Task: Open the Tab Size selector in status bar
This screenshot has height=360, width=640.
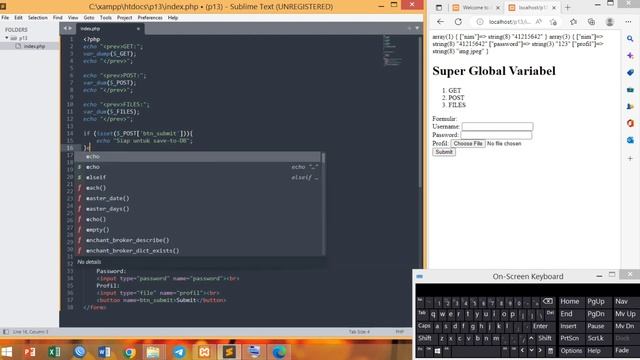Action: pos(359,332)
